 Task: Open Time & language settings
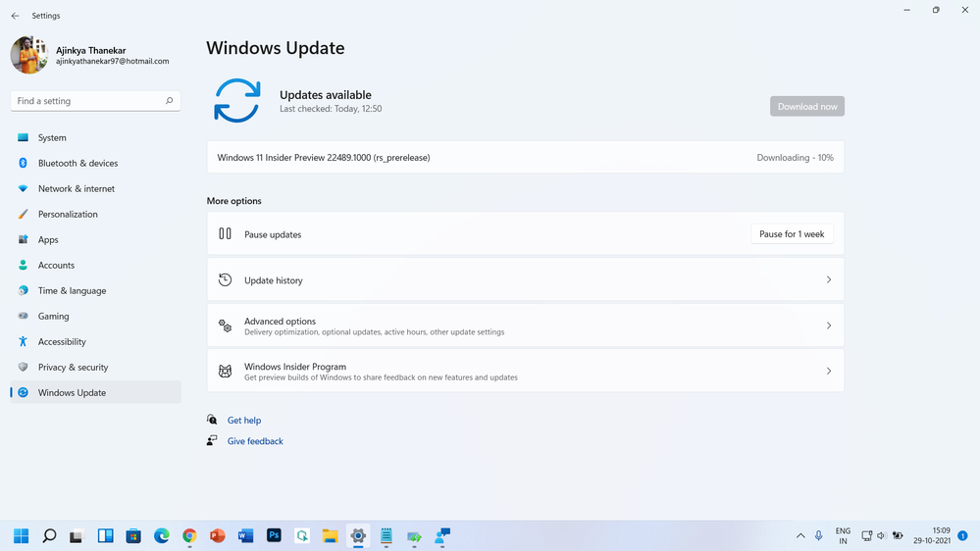(x=95, y=290)
